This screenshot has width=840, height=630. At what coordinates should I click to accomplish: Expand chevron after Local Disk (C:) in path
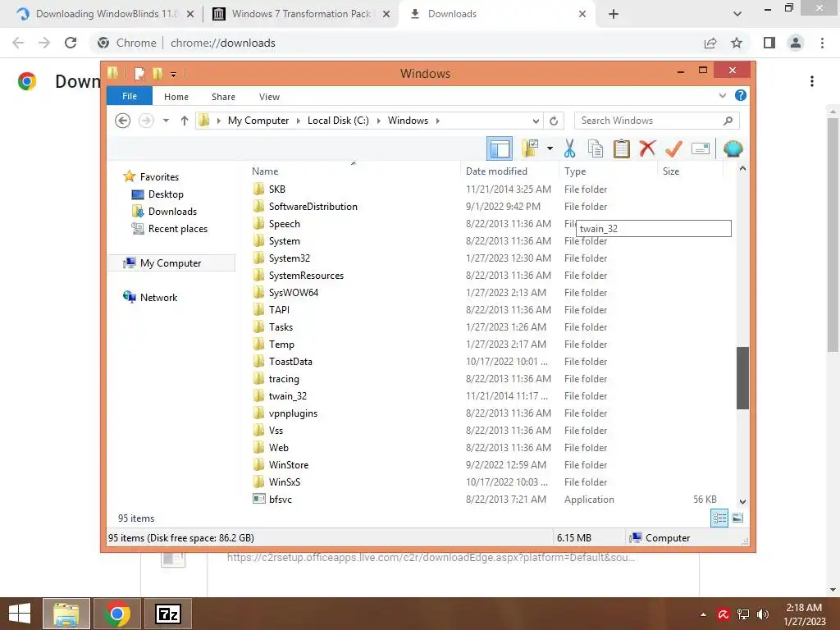click(x=378, y=121)
